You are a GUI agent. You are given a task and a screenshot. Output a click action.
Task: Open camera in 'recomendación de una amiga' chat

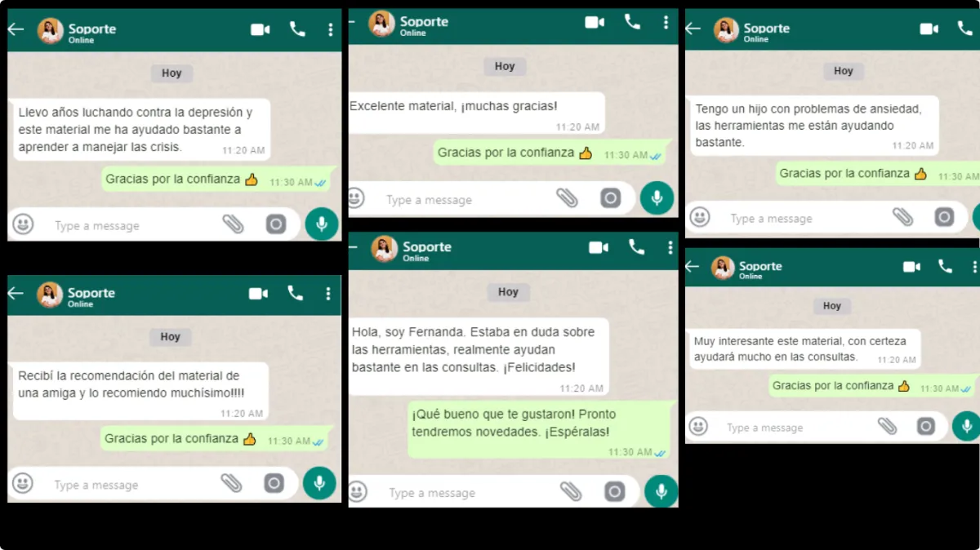[274, 483]
